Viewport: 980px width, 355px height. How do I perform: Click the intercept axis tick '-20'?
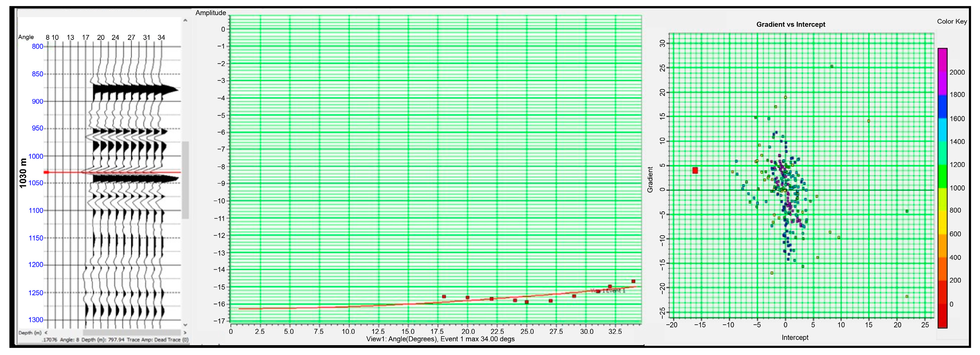[x=672, y=325]
